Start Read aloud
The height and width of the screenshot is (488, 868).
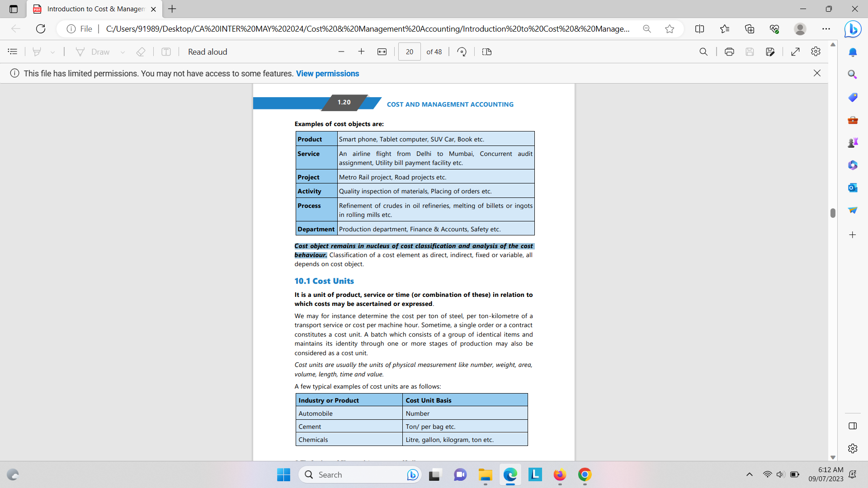pos(208,52)
